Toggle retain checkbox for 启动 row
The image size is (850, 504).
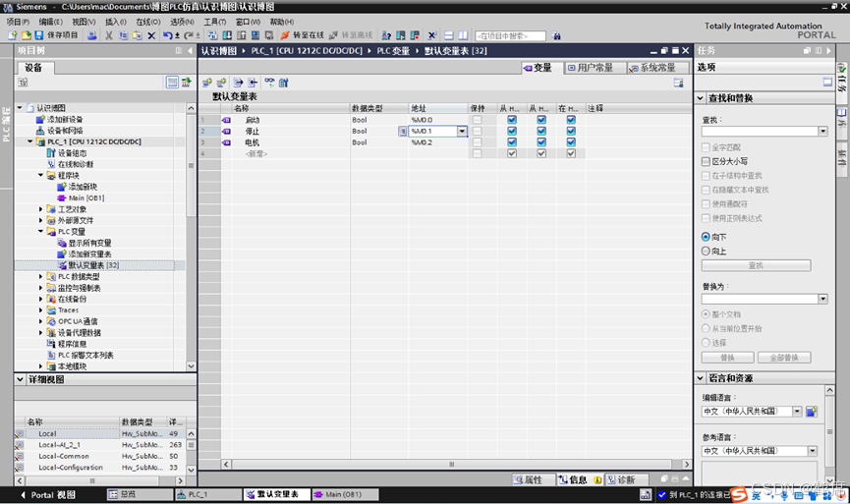477,120
